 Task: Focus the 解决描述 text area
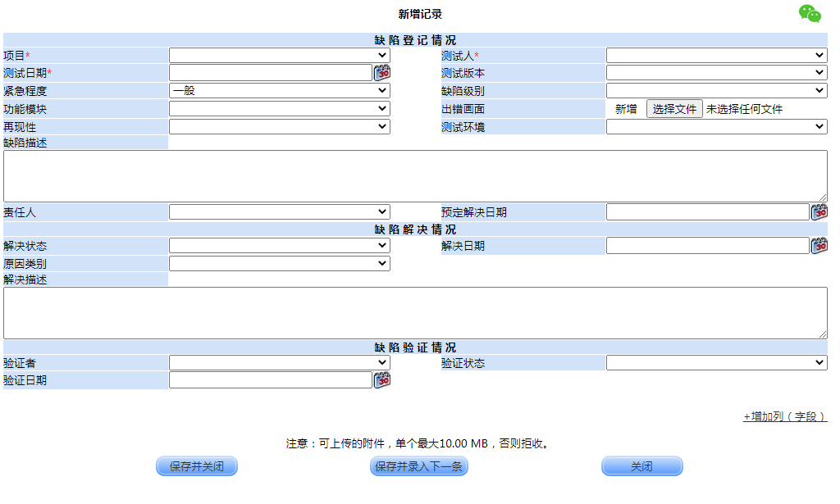coord(415,312)
